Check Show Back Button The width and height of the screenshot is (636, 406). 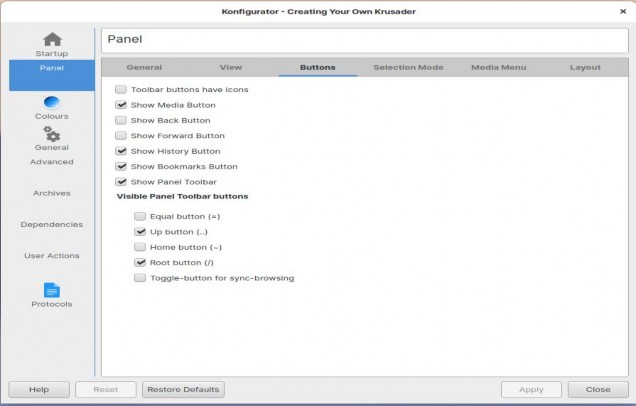click(x=121, y=120)
